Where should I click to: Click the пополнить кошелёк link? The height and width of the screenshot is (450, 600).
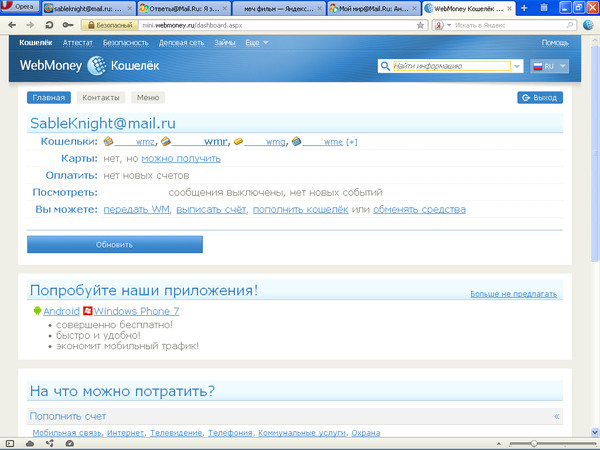[300, 209]
